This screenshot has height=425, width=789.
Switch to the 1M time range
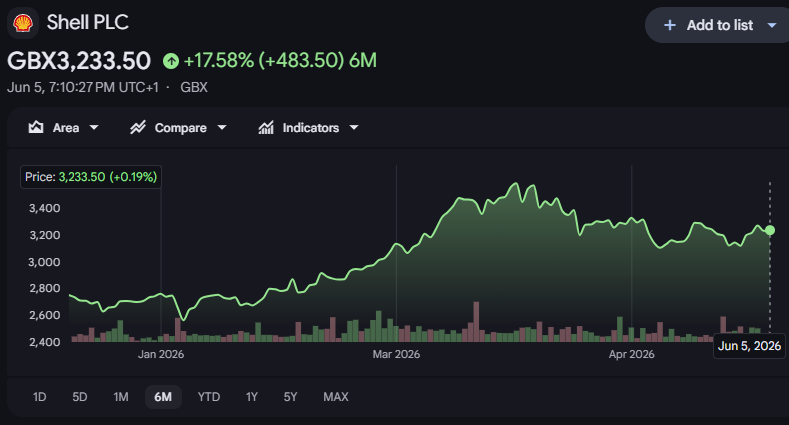point(121,397)
